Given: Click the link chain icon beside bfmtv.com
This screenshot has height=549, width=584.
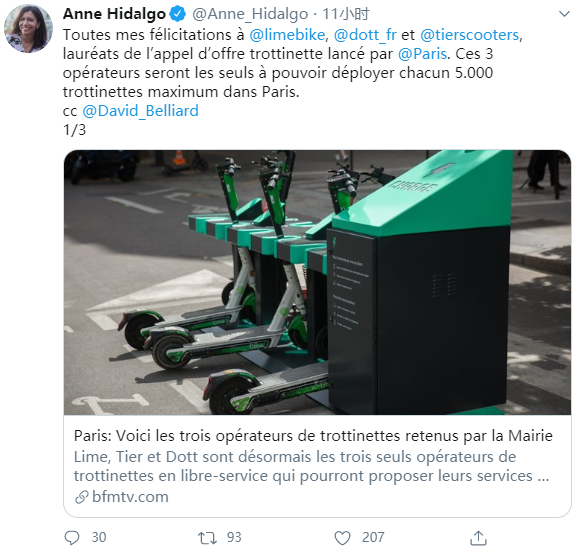Looking at the screenshot, I should click(x=82, y=497).
